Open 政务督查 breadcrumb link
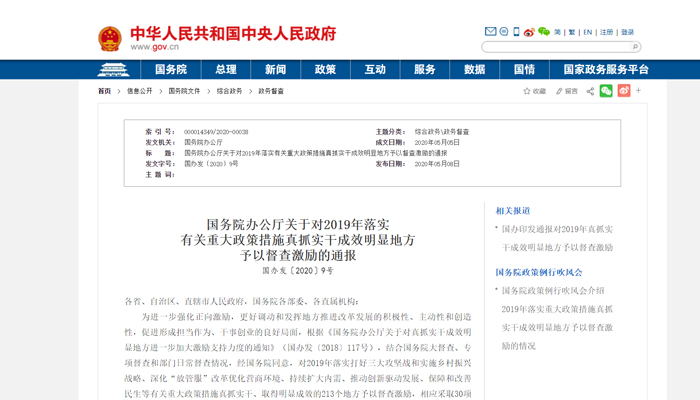 [271, 91]
